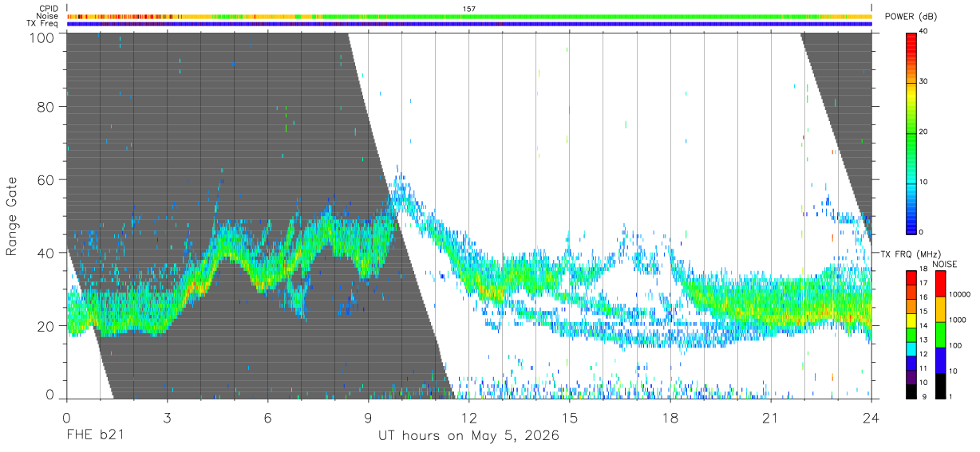980x452 pixels.
Task: Click the Noise row label
Action: click(48, 16)
